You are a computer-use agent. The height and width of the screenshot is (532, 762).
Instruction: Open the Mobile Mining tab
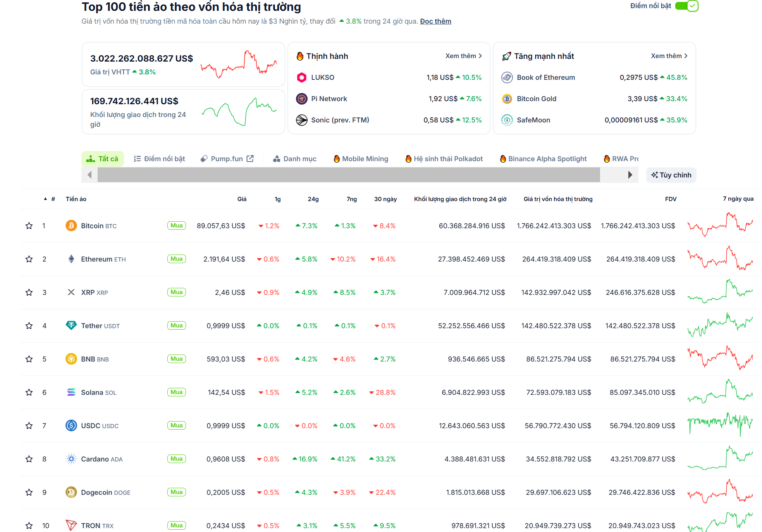(361, 159)
